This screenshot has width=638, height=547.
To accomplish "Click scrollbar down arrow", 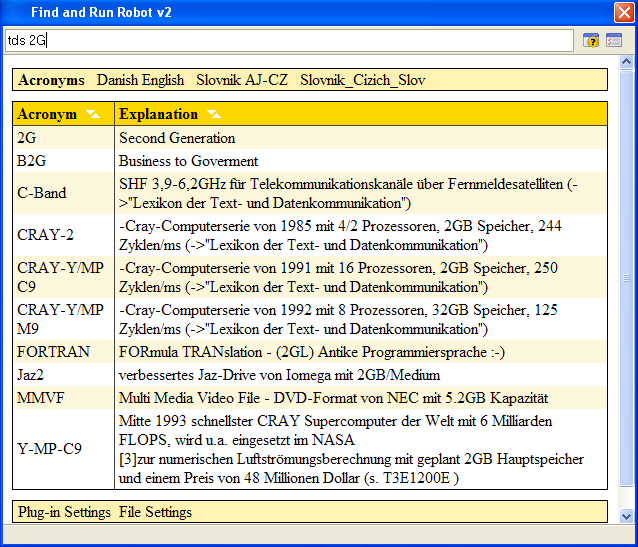I will click(x=626, y=516).
